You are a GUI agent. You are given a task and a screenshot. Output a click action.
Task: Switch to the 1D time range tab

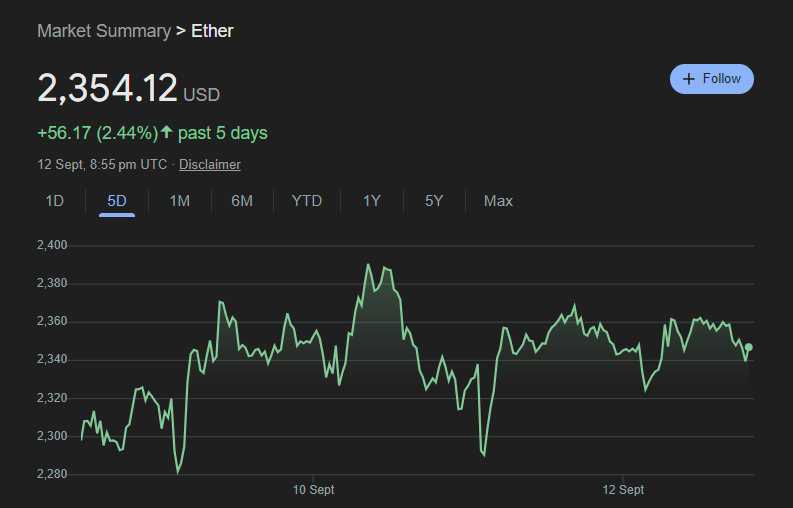[x=55, y=201]
